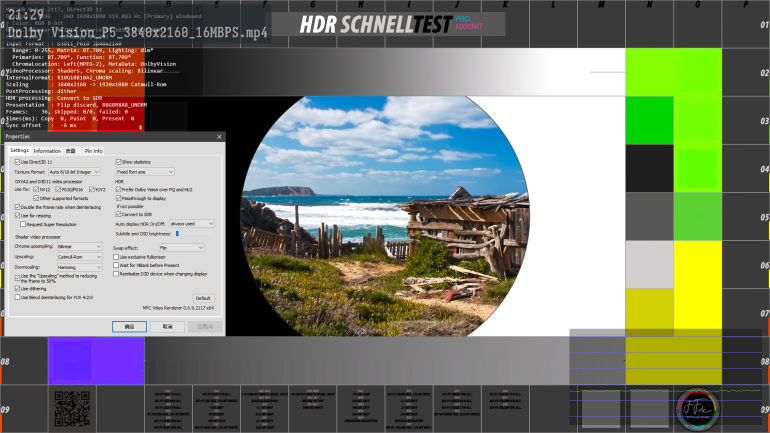Toggle the Use Direct3D 11 checkbox

(x=17, y=162)
